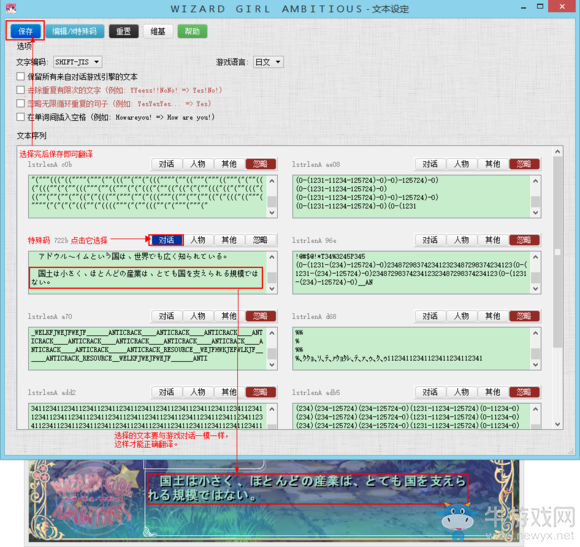Select 其他 for thread lstrlenA 96e

(x=493, y=240)
